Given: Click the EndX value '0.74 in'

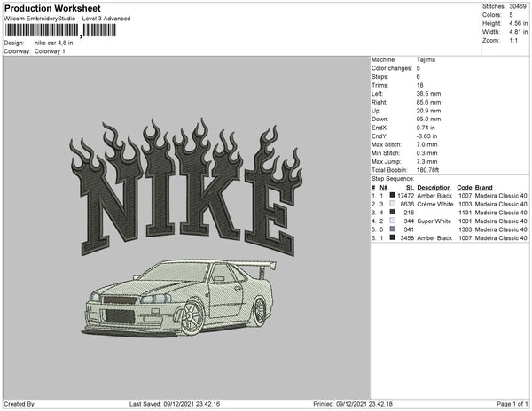Looking at the screenshot, I should click(x=426, y=128).
